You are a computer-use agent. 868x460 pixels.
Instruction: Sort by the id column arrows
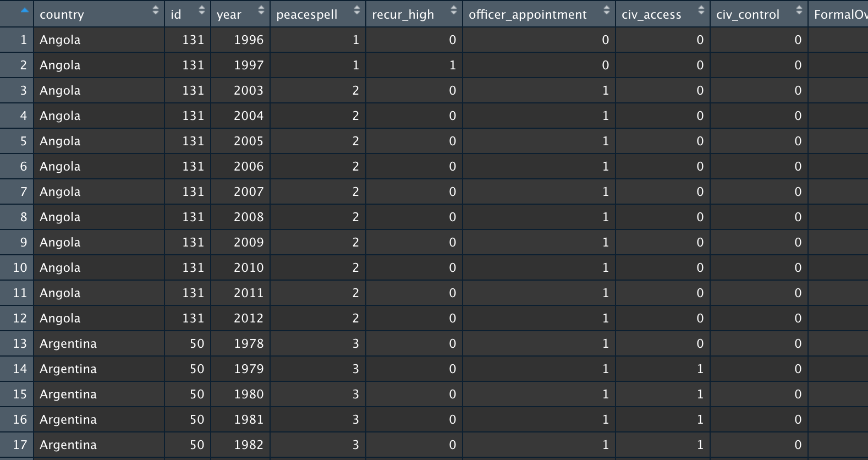pos(202,10)
